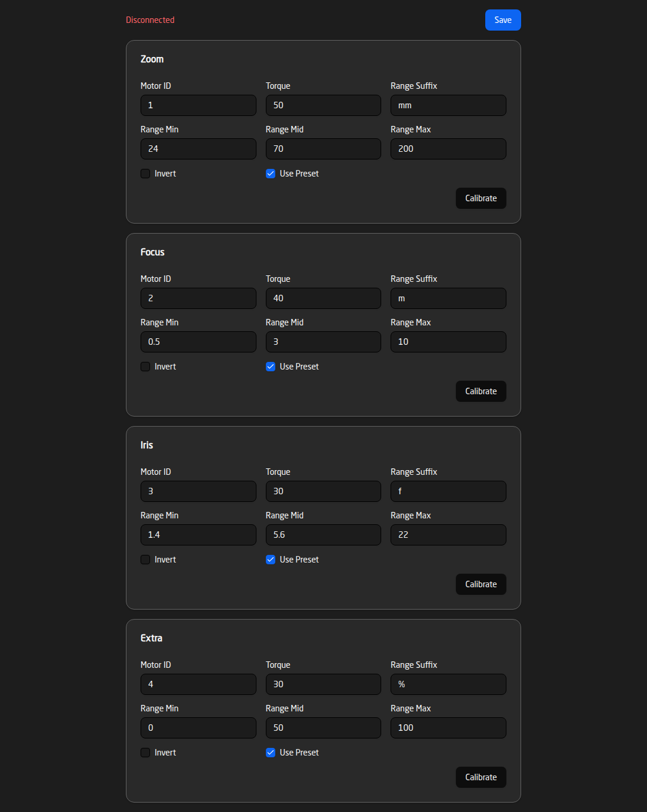
Task: Enable Invert for Zoom
Action: (x=145, y=174)
